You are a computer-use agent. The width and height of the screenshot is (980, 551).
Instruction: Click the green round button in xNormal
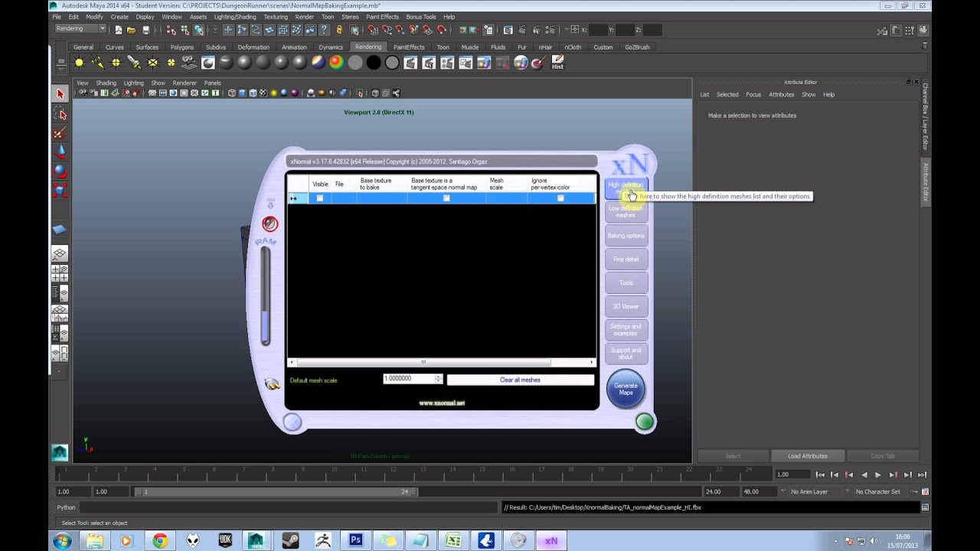[645, 422]
